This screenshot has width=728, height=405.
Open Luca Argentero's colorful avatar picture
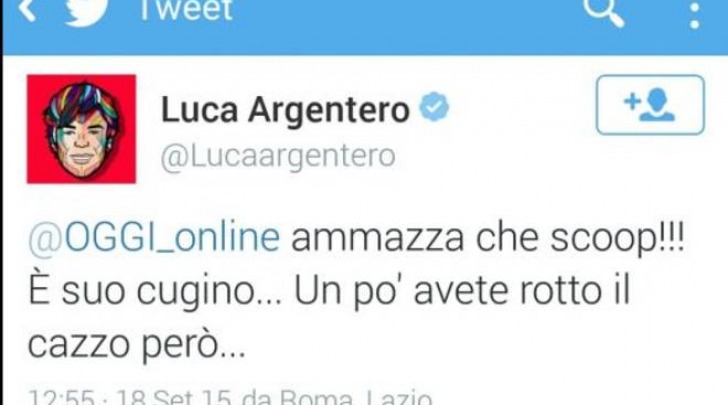81,129
